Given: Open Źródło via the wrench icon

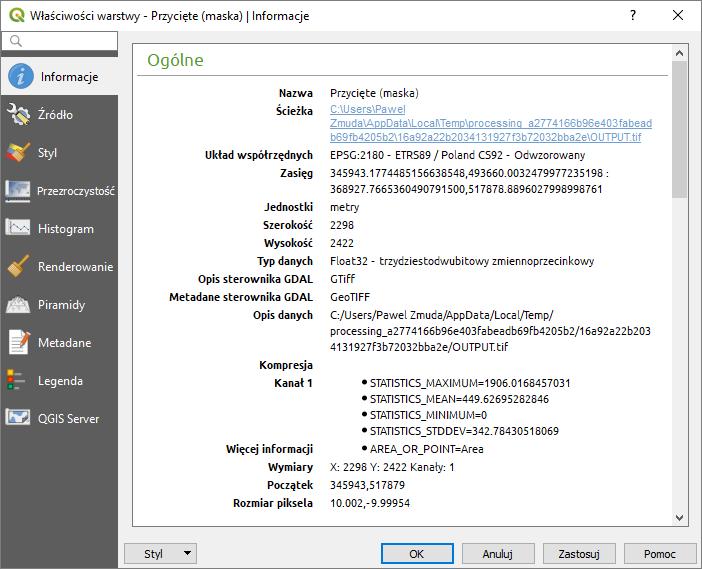Looking at the screenshot, I should pyautogui.click(x=18, y=114).
